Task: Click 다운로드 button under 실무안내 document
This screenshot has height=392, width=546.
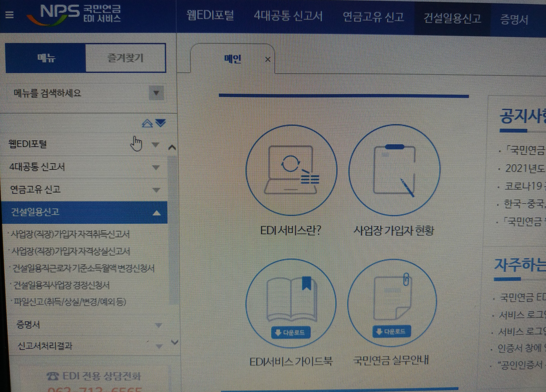Action: tap(392, 332)
